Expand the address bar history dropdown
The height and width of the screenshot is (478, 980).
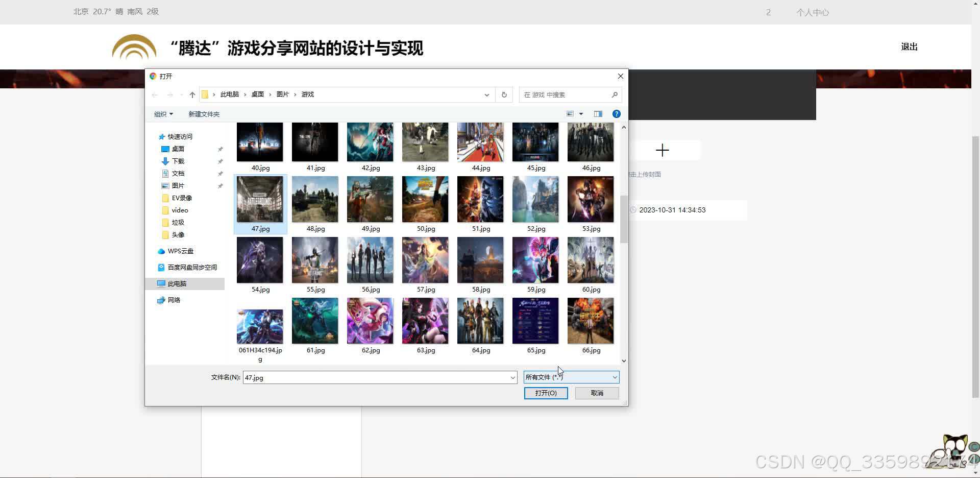coord(486,95)
